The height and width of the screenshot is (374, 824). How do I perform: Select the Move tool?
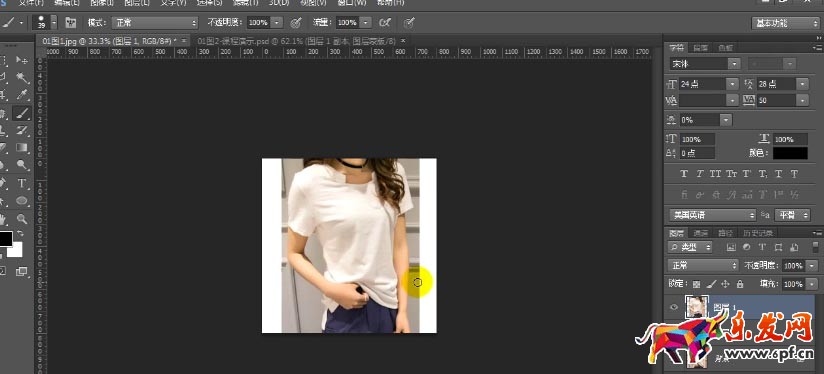[x=22, y=60]
